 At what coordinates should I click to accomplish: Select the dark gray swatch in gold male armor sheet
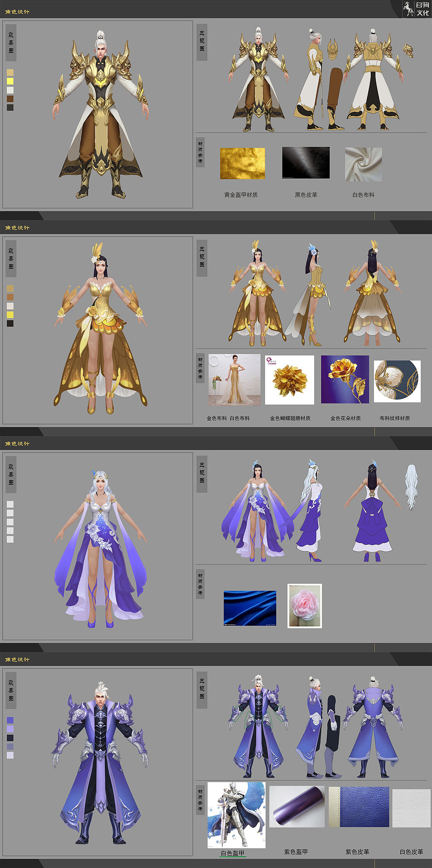click(x=10, y=108)
